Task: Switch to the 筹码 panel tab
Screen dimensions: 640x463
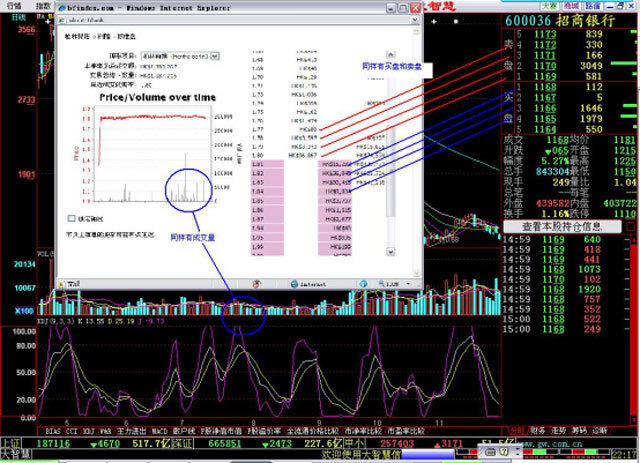Action: click(578, 430)
